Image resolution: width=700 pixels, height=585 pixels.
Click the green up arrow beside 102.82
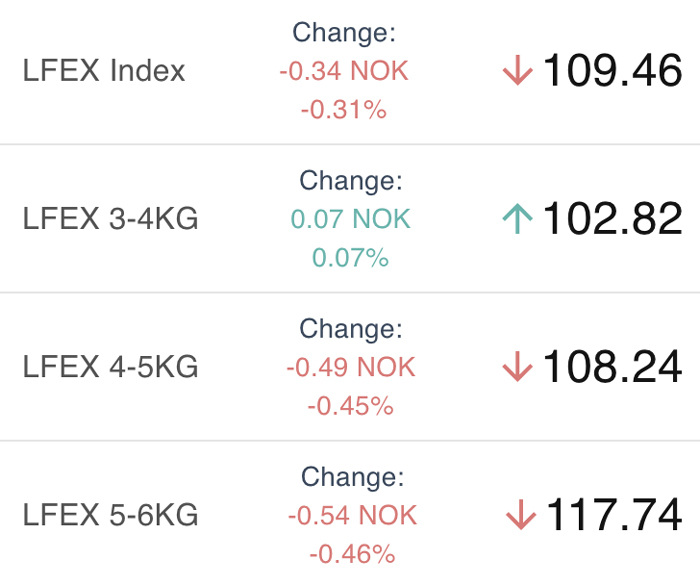pyautogui.click(x=517, y=218)
